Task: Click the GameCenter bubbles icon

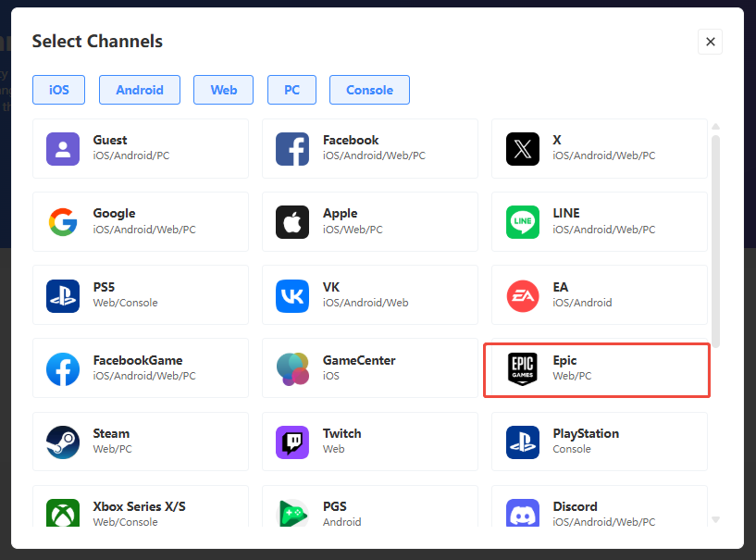Action: point(292,369)
